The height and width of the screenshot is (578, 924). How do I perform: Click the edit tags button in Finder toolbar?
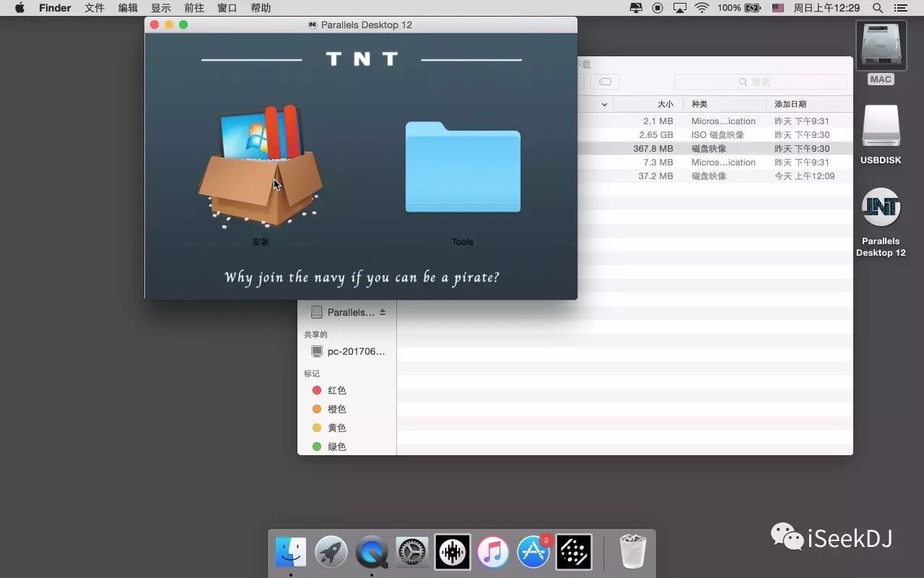606,82
